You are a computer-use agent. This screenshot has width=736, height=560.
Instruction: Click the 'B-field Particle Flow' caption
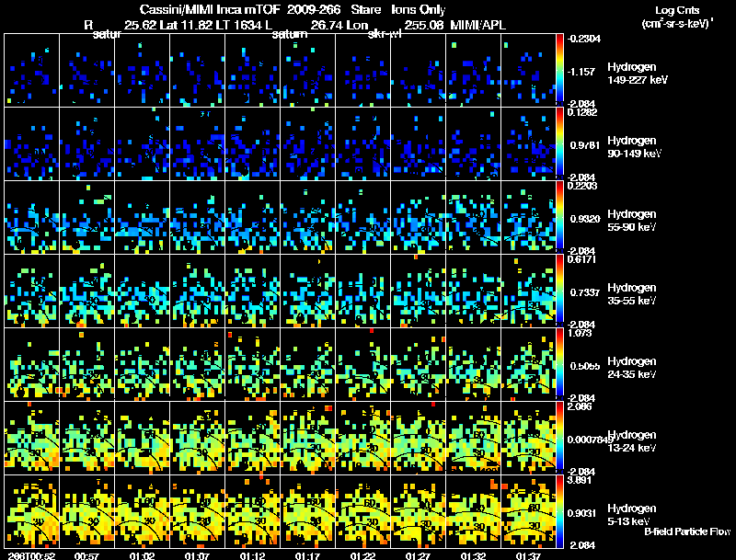tap(687, 531)
